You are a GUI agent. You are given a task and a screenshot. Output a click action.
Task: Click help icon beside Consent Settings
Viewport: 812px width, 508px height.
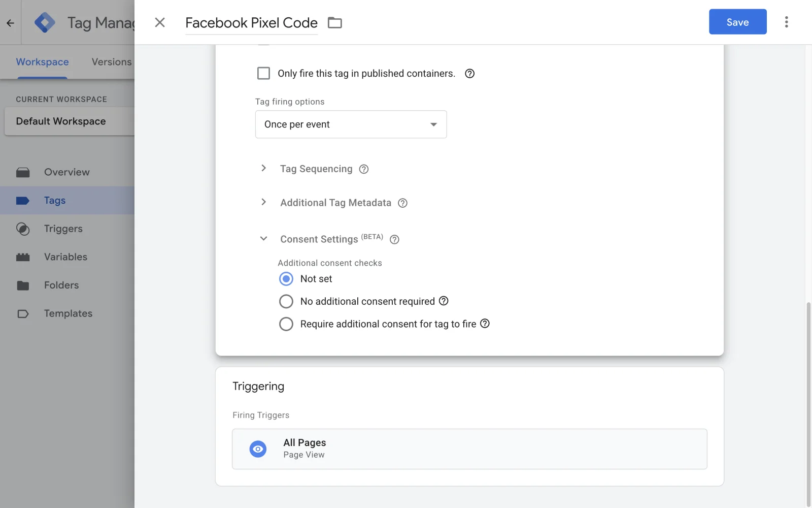pos(394,240)
